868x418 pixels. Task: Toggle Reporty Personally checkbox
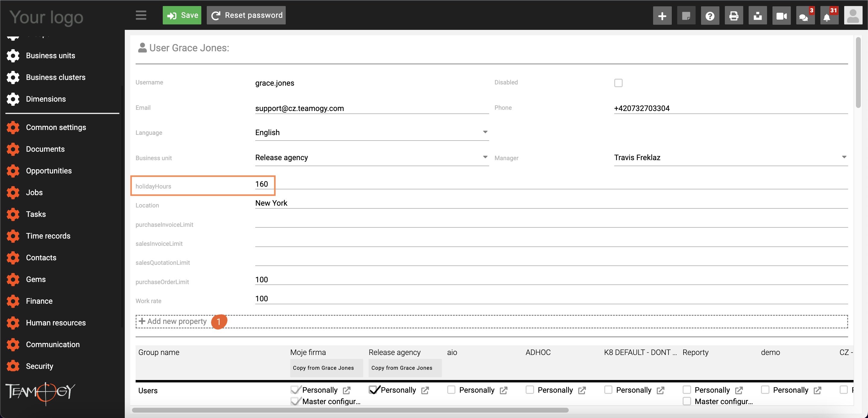(x=687, y=390)
